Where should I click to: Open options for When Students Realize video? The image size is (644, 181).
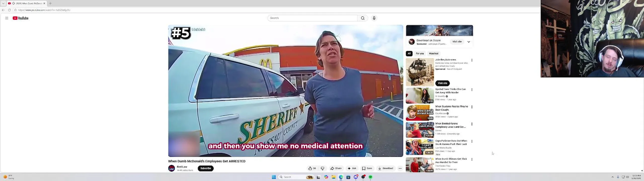[472, 107]
